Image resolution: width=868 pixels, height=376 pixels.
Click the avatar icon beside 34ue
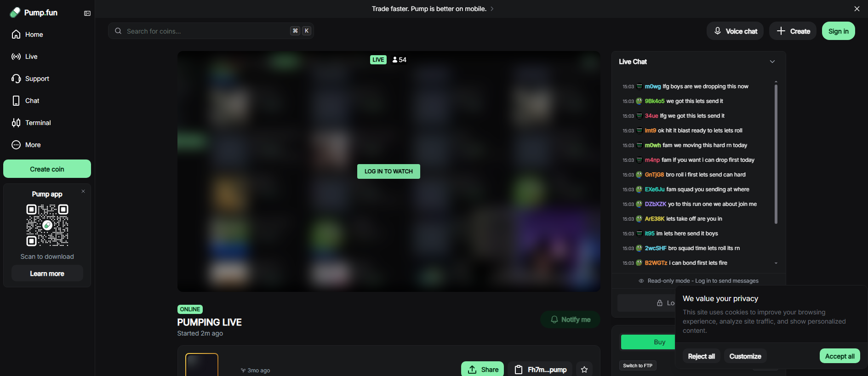click(x=639, y=116)
